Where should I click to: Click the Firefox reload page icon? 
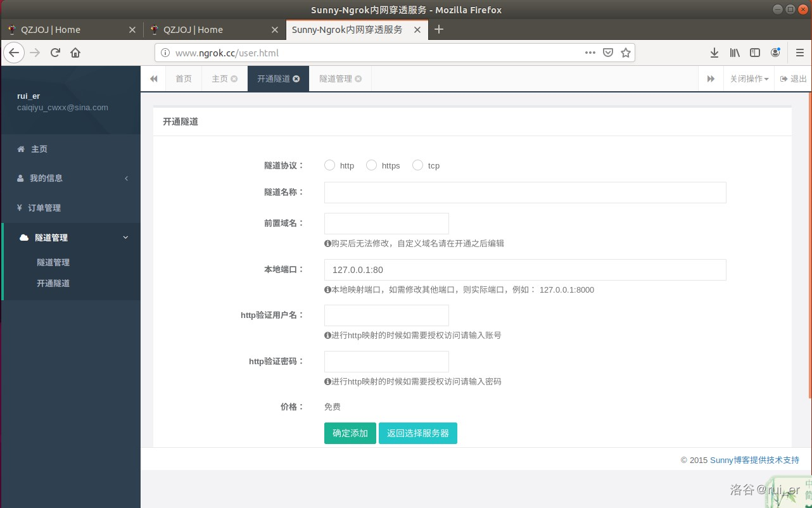(x=55, y=53)
